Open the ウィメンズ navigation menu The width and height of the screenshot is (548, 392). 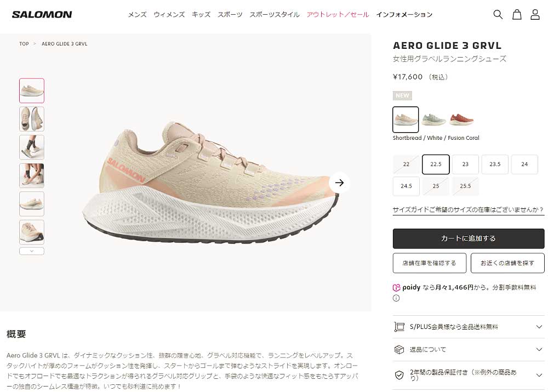click(x=169, y=14)
